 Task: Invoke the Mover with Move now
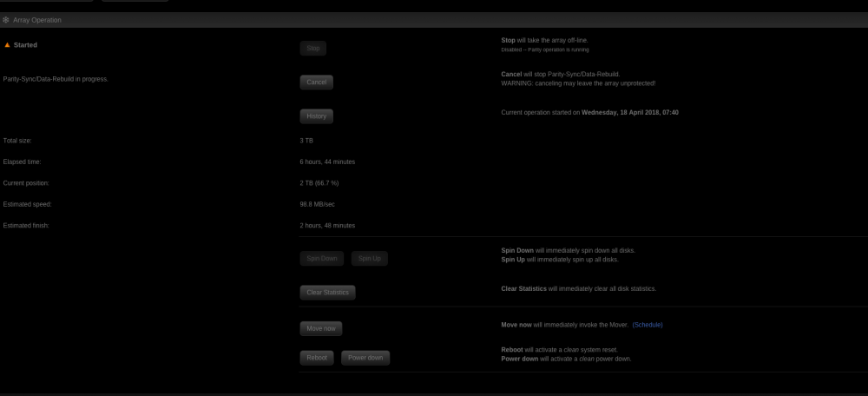[321, 328]
